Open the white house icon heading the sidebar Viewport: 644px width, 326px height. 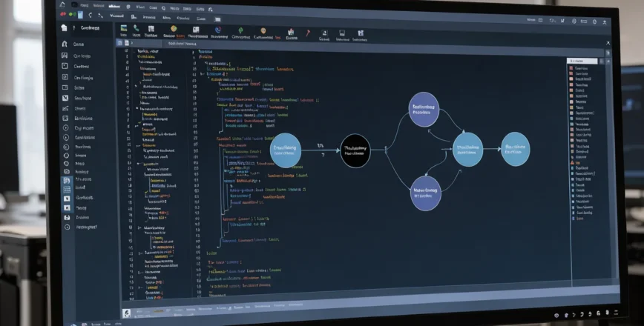(64, 27)
